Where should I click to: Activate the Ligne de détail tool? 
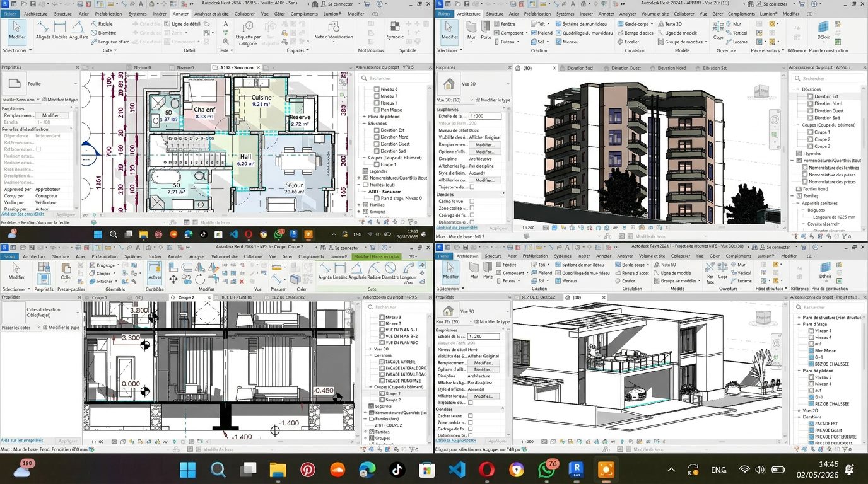point(182,24)
